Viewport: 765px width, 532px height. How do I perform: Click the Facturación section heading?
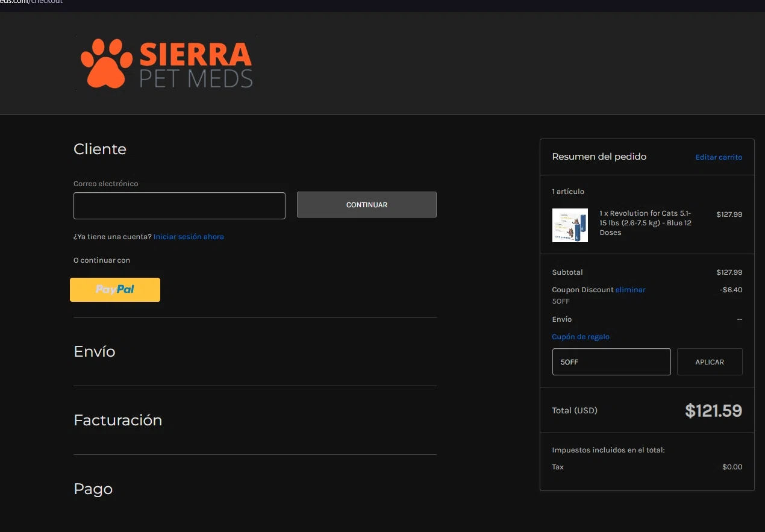(x=118, y=420)
